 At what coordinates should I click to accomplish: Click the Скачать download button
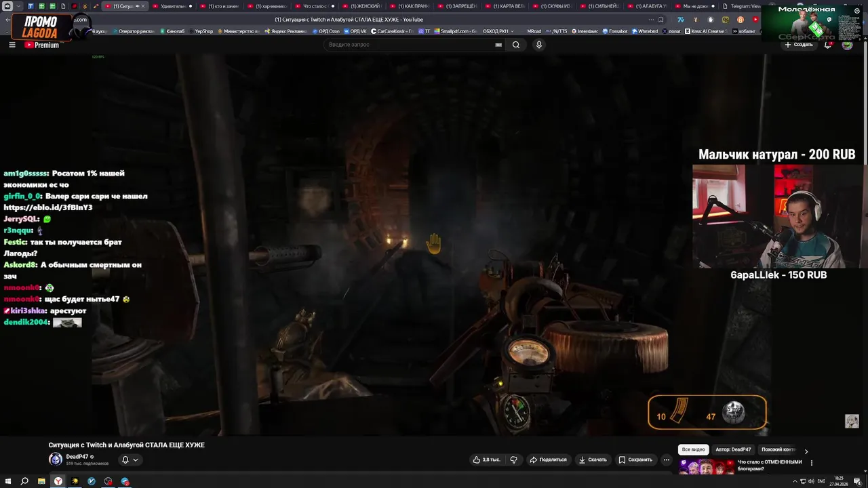[x=593, y=460]
